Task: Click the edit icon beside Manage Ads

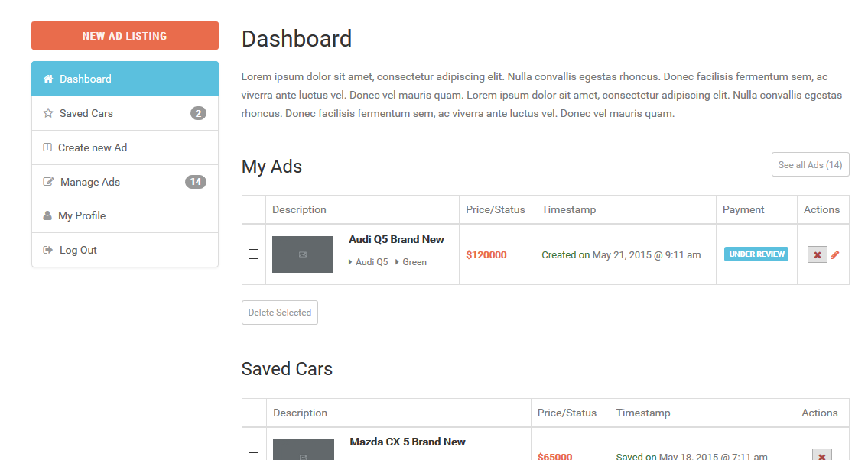Action: point(48,181)
